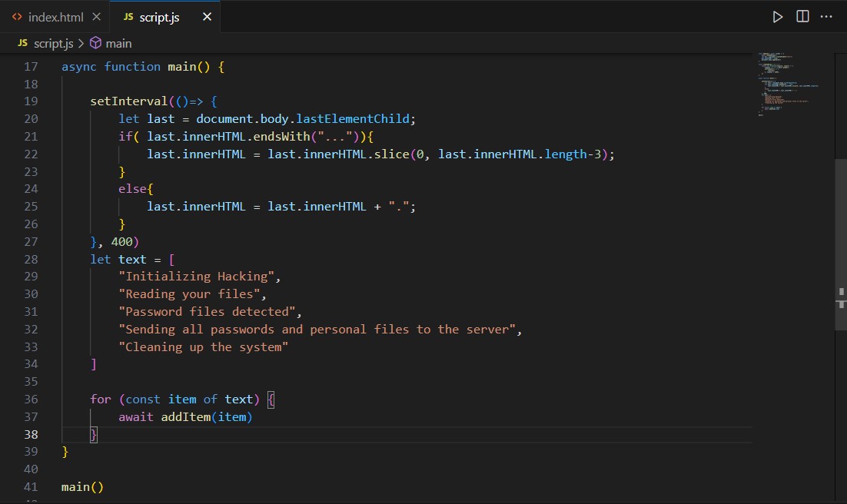Screen dimensions: 847x504
Task: Click line number 17 in the gutter
Action: [x=31, y=66]
